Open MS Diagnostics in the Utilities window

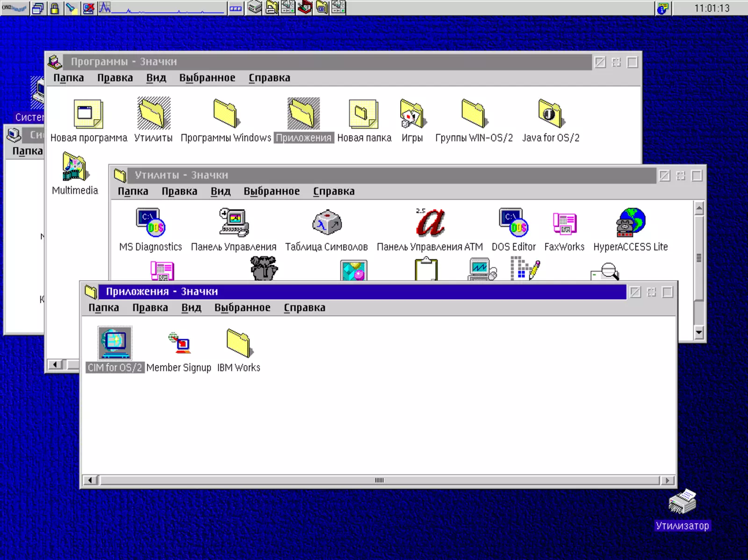tap(150, 223)
